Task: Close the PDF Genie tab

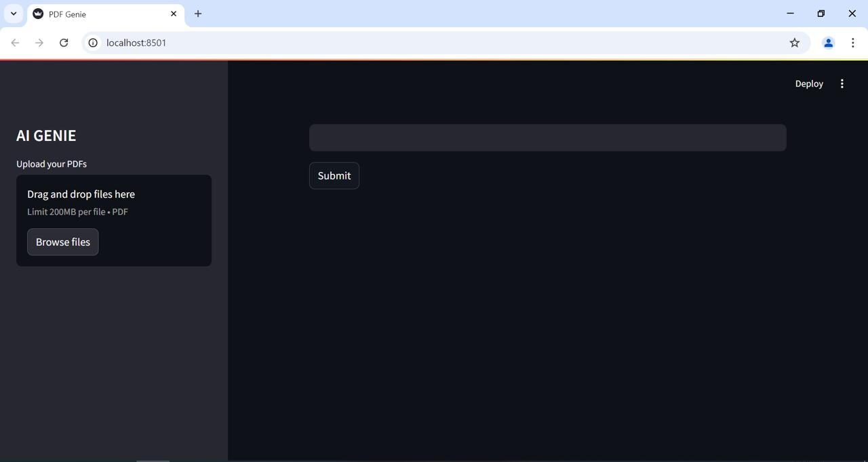Action: click(x=174, y=14)
